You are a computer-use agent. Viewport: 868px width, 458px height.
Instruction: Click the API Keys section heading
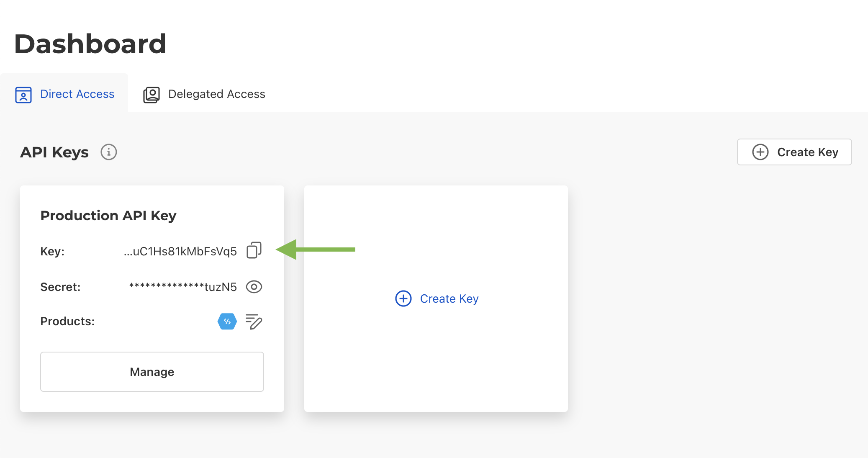coord(54,152)
